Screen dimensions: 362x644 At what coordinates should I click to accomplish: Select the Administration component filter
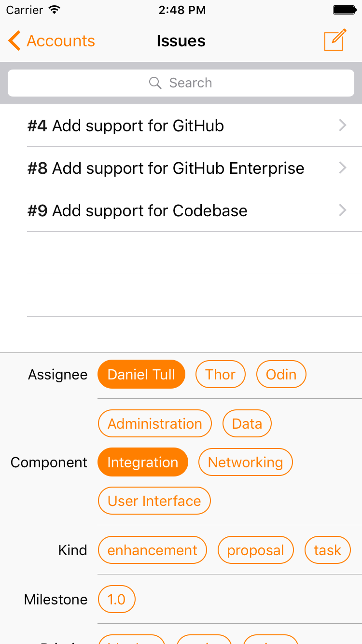pos(154,423)
